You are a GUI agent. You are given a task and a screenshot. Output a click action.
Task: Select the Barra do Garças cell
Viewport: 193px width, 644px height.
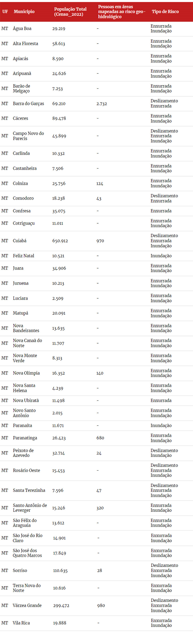pos(28,104)
